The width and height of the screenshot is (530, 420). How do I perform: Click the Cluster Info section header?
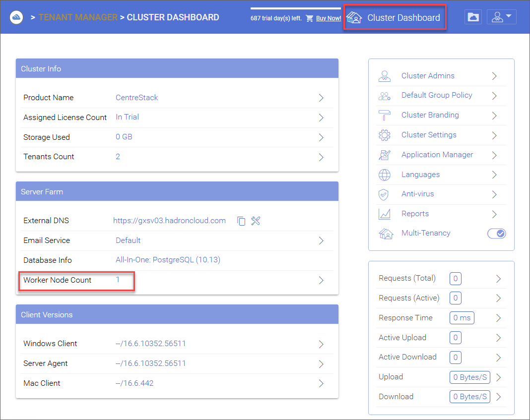click(177, 68)
